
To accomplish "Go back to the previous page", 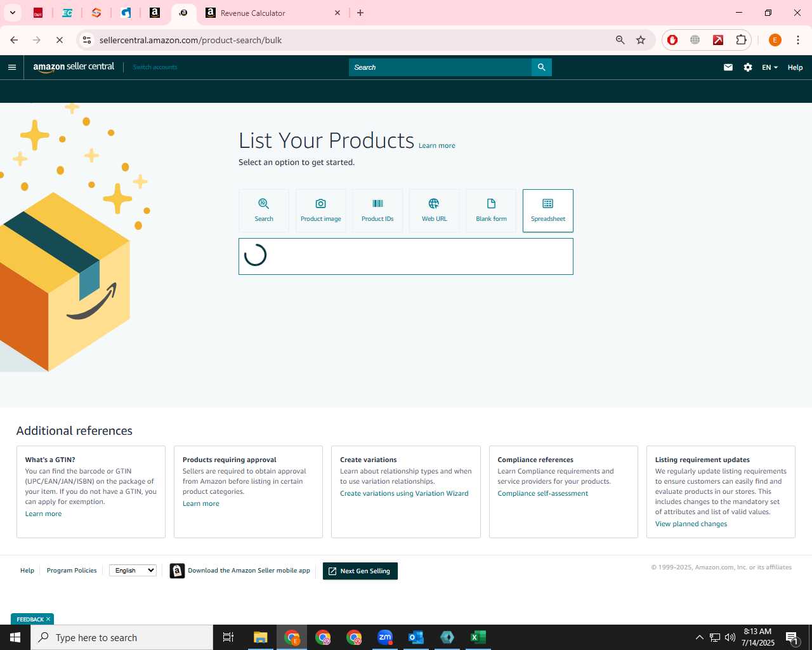I will tap(14, 40).
